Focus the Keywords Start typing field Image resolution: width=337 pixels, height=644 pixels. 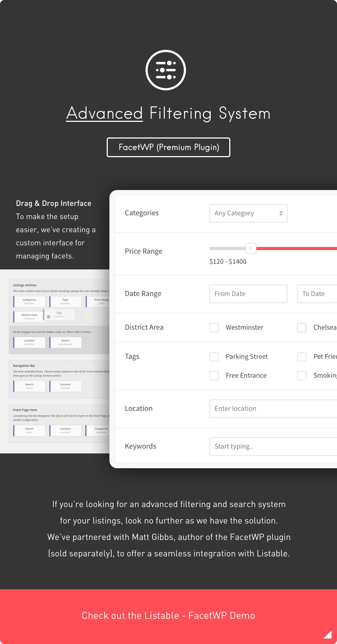click(273, 446)
